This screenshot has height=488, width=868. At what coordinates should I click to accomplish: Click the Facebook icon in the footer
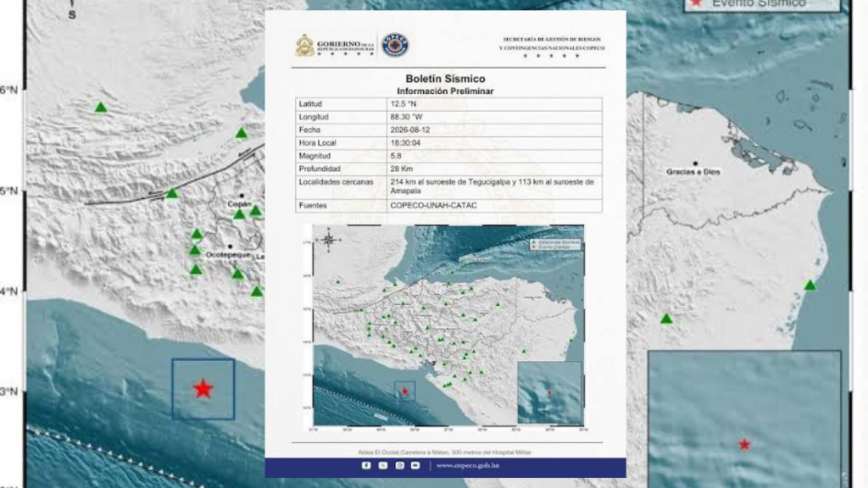366,465
